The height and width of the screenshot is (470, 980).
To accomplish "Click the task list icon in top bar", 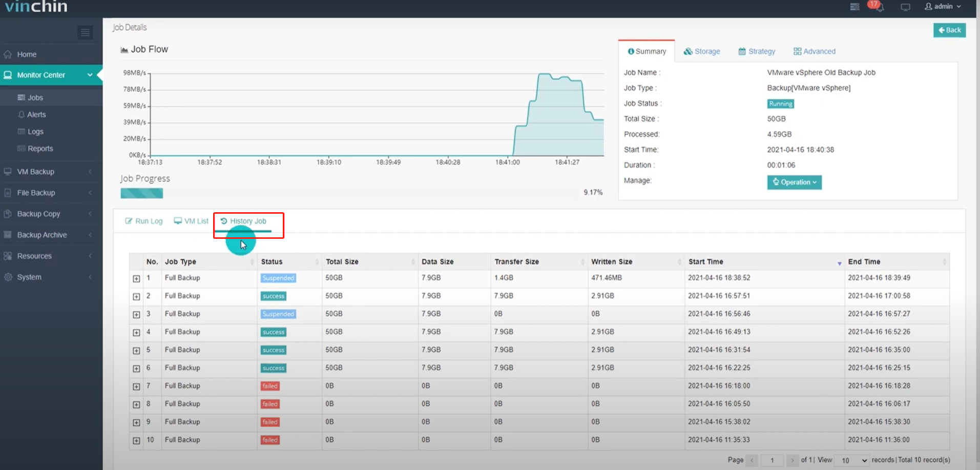I will coord(854,7).
